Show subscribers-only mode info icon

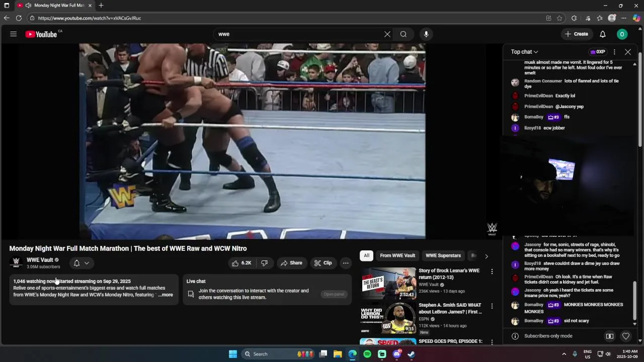click(x=515, y=336)
